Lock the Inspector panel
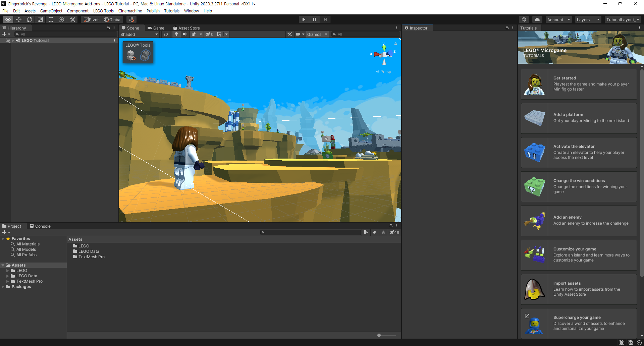Image resolution: width=644 pixels, height=346 pixels. (507, 28)
